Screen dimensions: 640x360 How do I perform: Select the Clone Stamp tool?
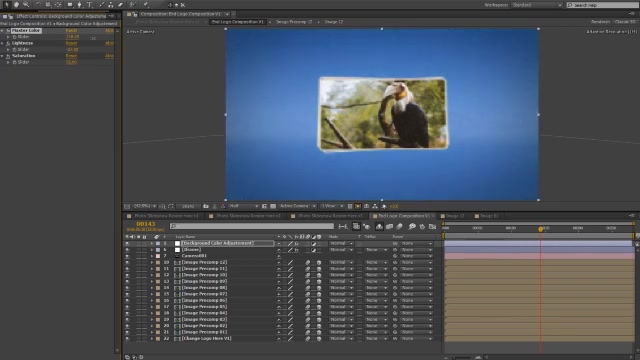[111, 4]
